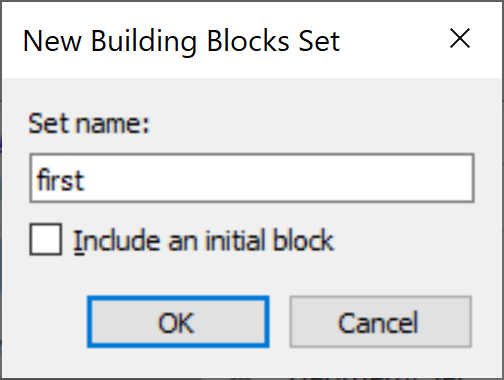Image resolution: width=504 pixels, height=380 pixels.
Task: Click the Cancel button beside OK
Action: (380, 322)
